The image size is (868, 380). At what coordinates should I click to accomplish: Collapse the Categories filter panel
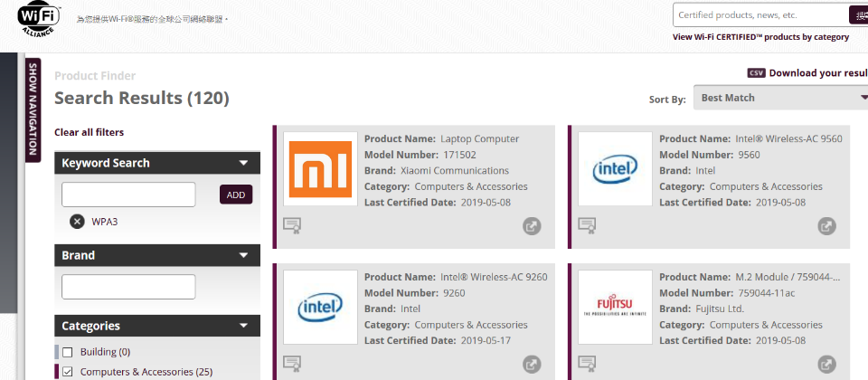(157, 326)
